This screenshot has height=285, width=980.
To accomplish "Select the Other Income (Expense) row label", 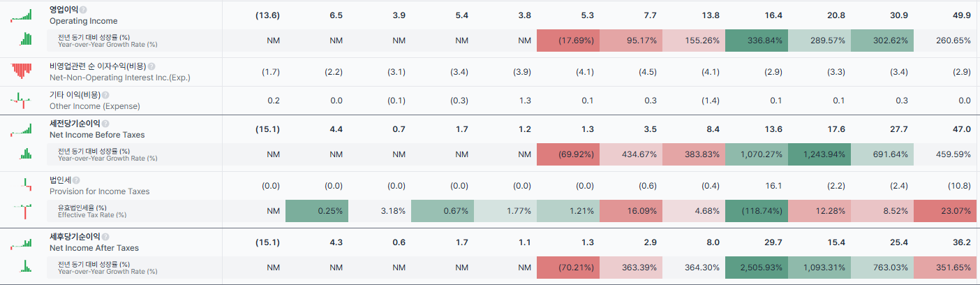I will tap(95, 106).
